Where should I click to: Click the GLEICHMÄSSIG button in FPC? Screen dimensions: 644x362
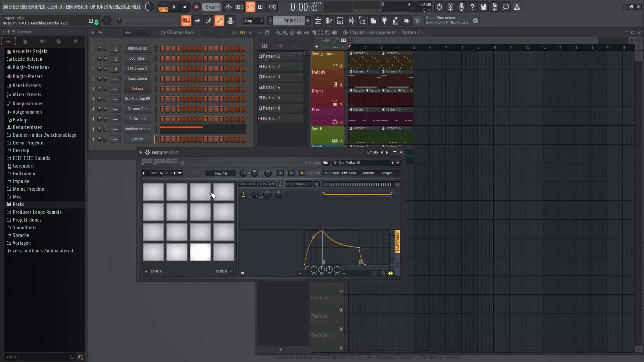[x=299, y=184]
